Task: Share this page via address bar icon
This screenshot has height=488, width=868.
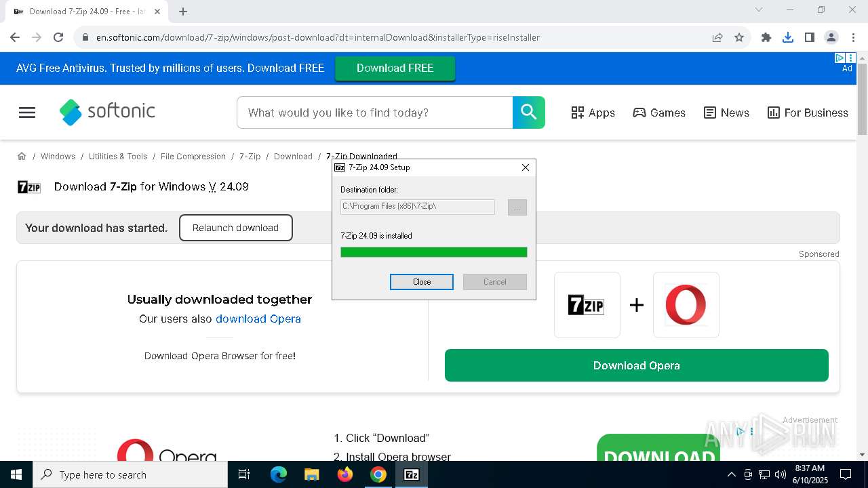Action: 717,37
